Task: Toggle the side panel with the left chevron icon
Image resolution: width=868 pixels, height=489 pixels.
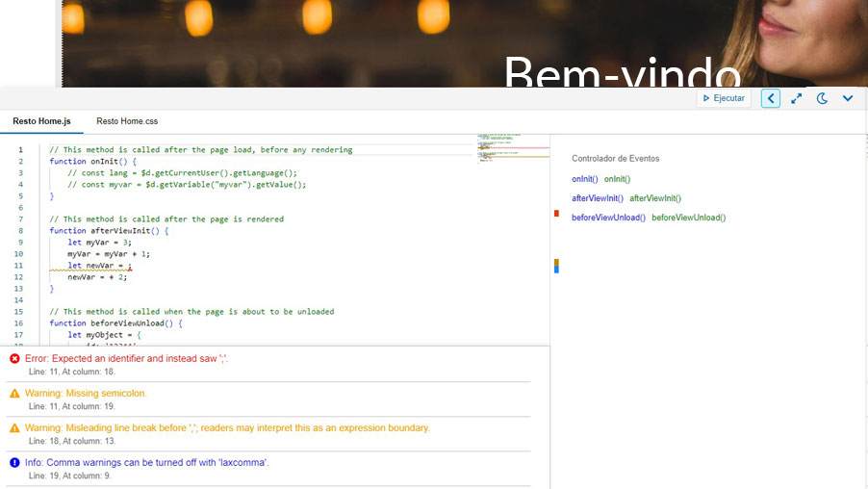Action: 771,98
